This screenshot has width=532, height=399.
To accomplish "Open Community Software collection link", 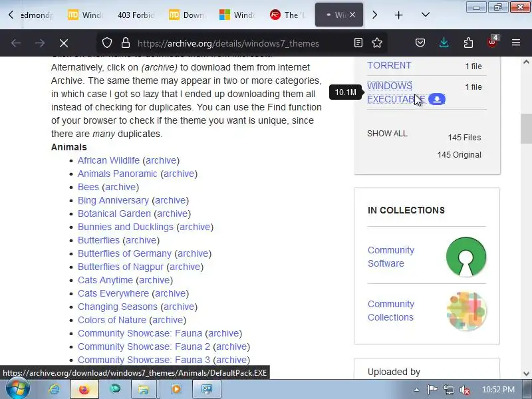I will tap(391, 257).
